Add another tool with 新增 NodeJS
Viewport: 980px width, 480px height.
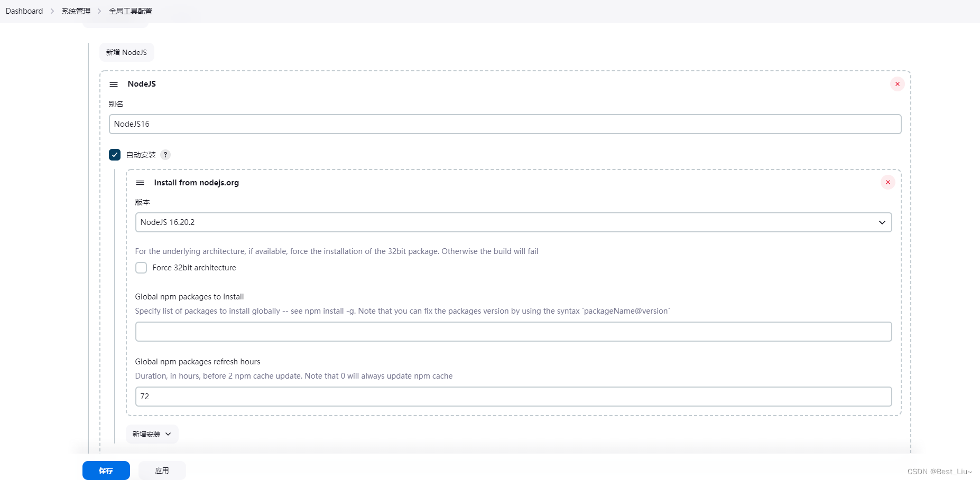pos(126,52)
